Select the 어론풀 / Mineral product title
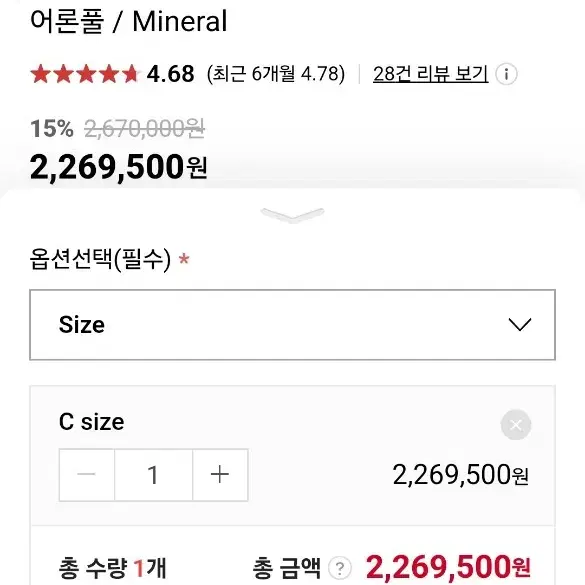The width and height of the screenshot is (585, 585). coord(128,21)
